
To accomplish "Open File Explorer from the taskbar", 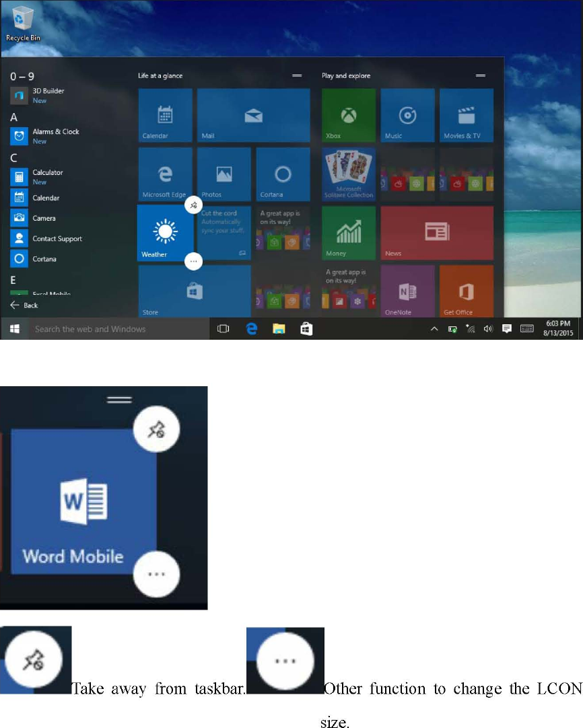I will pyautogui.click(x=279, y=329).
